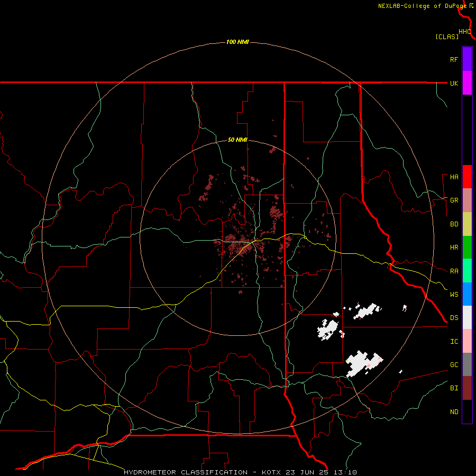Click the GC gray legend swatch
This screenshot has height=476, width=476.
(467, 364)
